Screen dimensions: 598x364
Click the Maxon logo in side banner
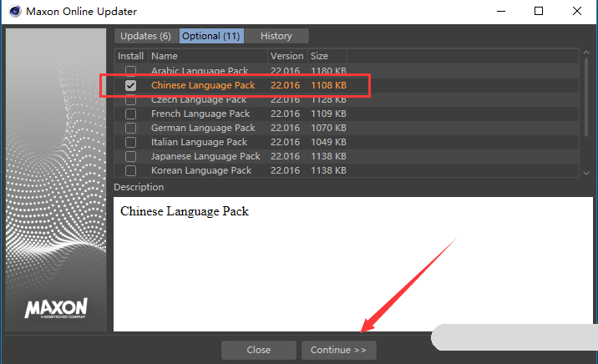(x=56, y=308)
